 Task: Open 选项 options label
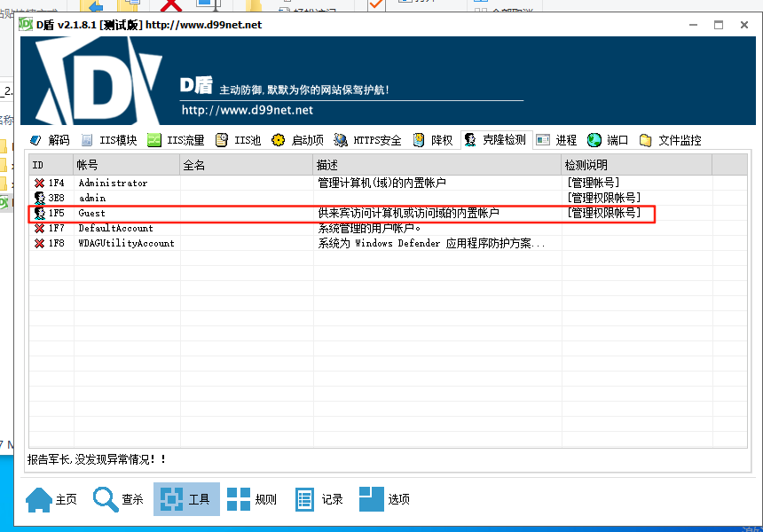(x=399, y=499)
